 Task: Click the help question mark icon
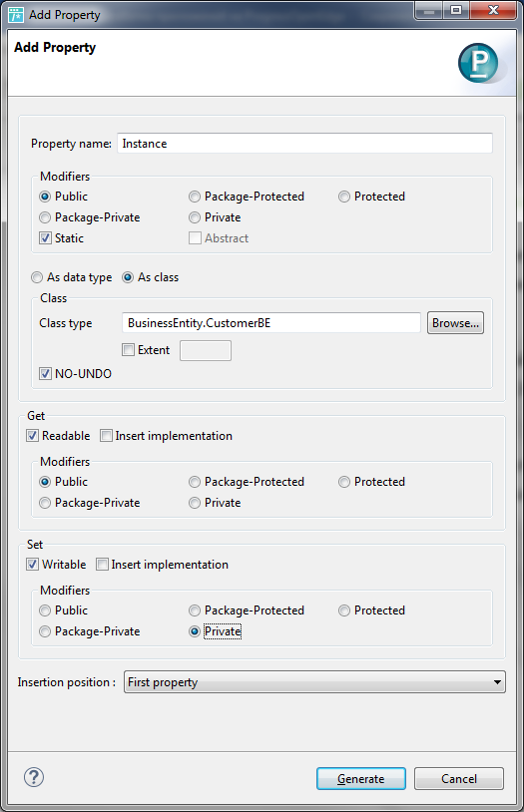click(34, 777)
